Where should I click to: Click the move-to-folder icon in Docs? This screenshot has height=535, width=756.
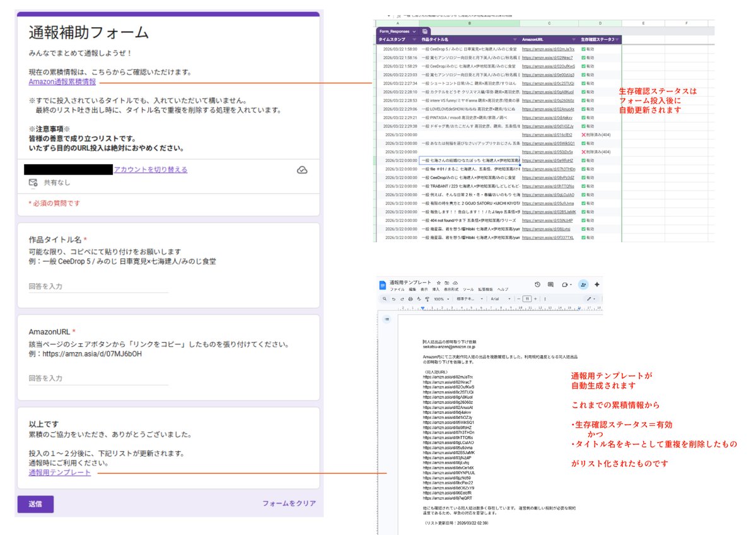coord(447,283)
